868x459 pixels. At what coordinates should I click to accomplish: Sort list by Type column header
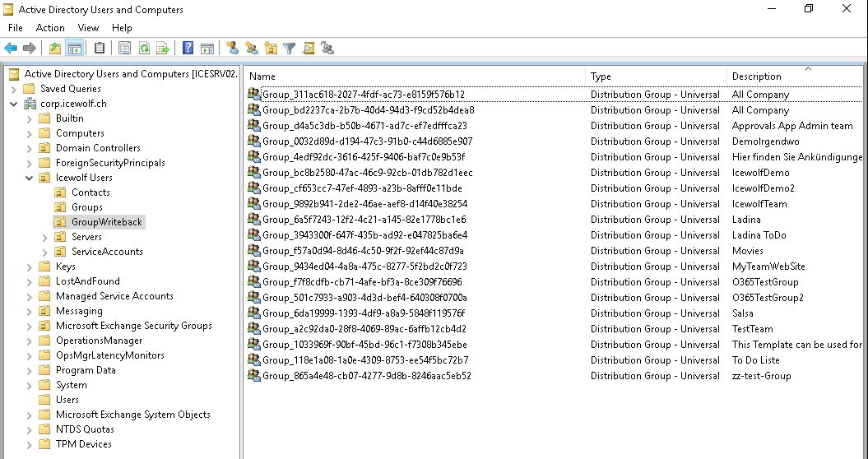[x=656, y=76]
